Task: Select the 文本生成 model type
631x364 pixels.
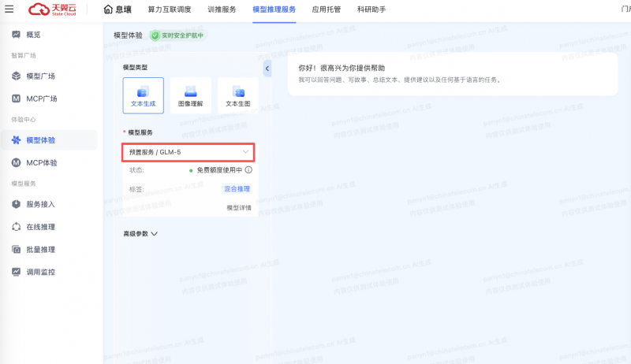Action: [144, 95]
